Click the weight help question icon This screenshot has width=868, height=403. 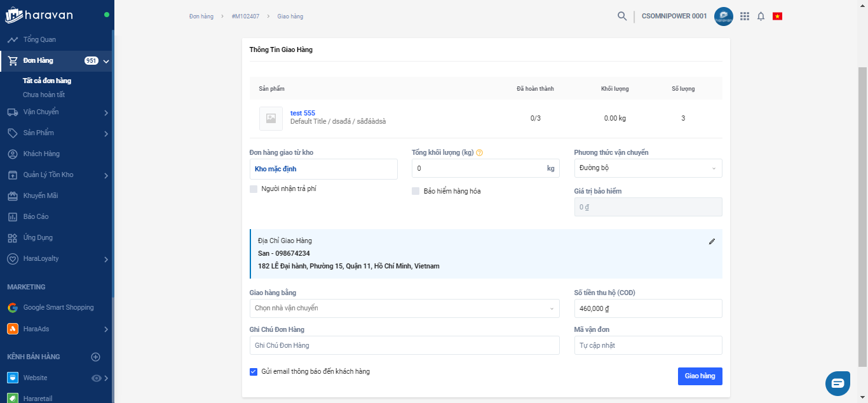coord(480,153)
